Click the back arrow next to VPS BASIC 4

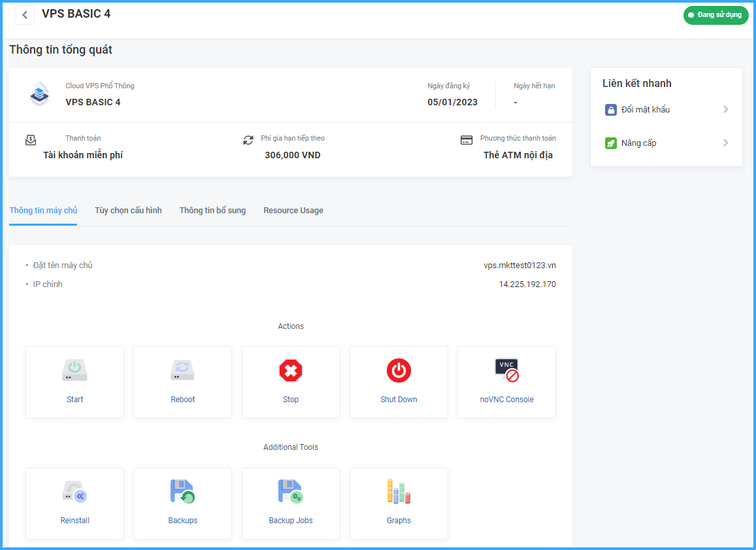coord(25,15)
